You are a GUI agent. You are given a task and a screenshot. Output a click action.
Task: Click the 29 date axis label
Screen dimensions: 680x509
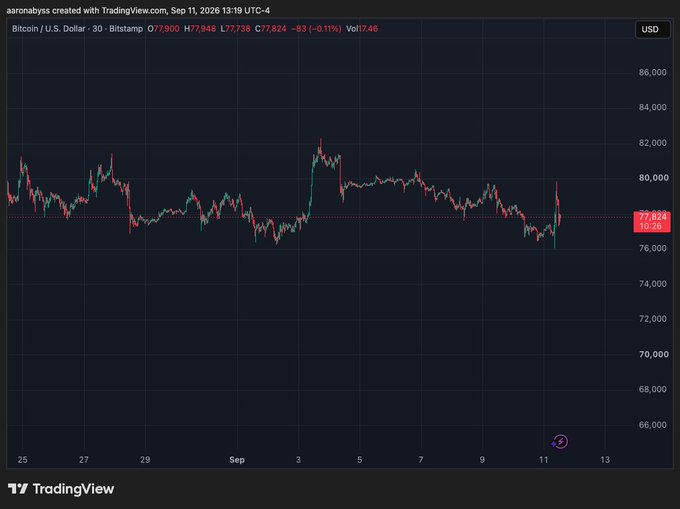click(x=145, y=460)
